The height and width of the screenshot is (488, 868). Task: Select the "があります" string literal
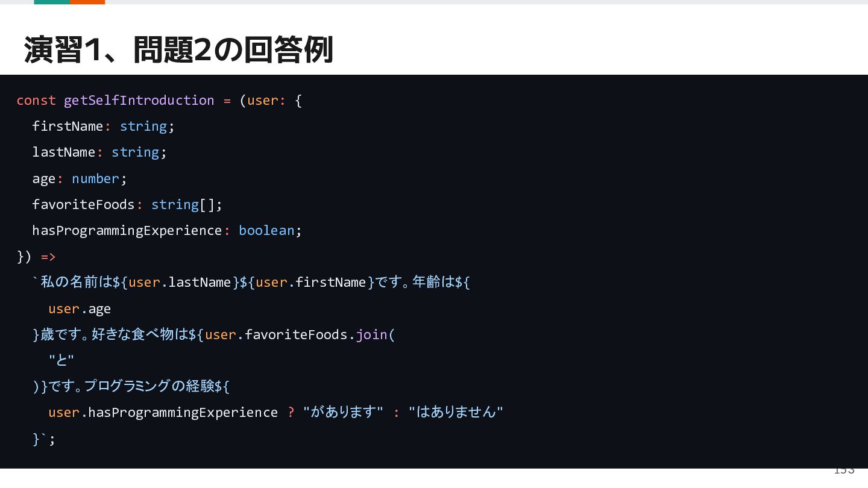pos(343,411)
